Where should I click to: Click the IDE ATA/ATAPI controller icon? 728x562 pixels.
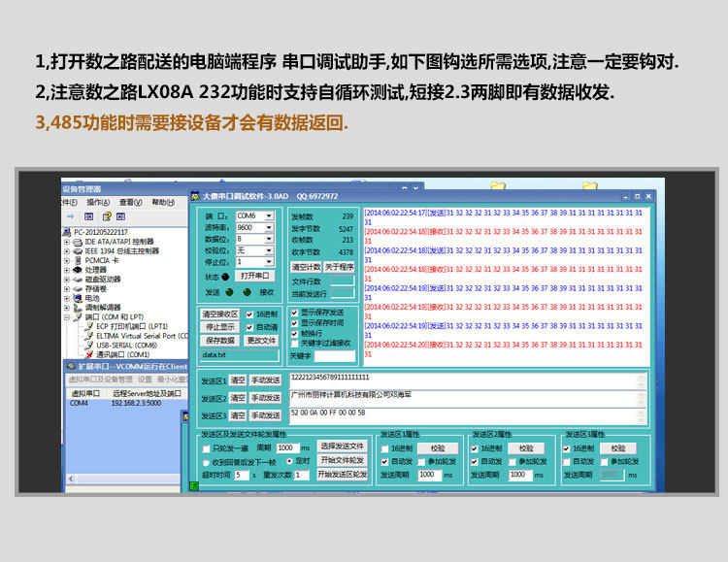(x=78, y=242)
